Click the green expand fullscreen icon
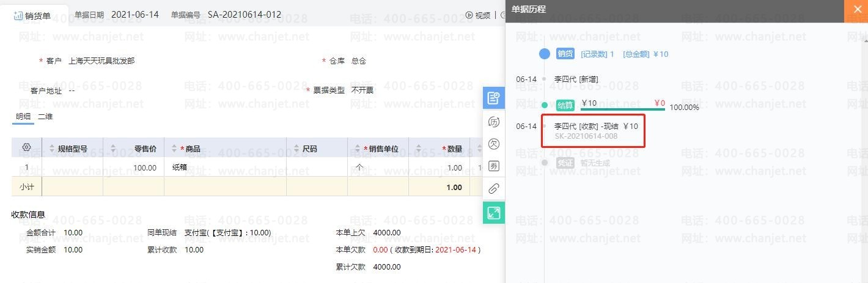868x283 pixels. click(x=494, y=213)
